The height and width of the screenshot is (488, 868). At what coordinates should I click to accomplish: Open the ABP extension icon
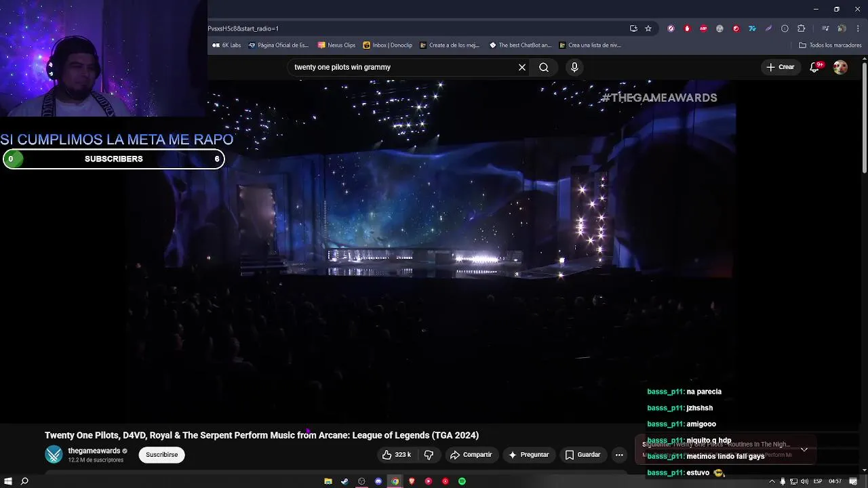pyautogui.click(x=703, y=28)
